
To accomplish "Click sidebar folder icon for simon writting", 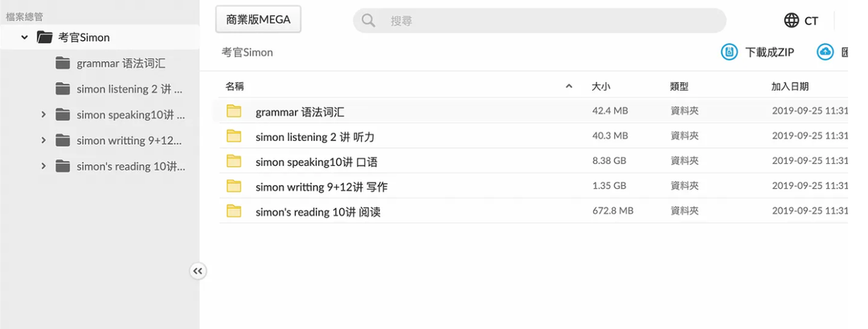I will [63, 140].
